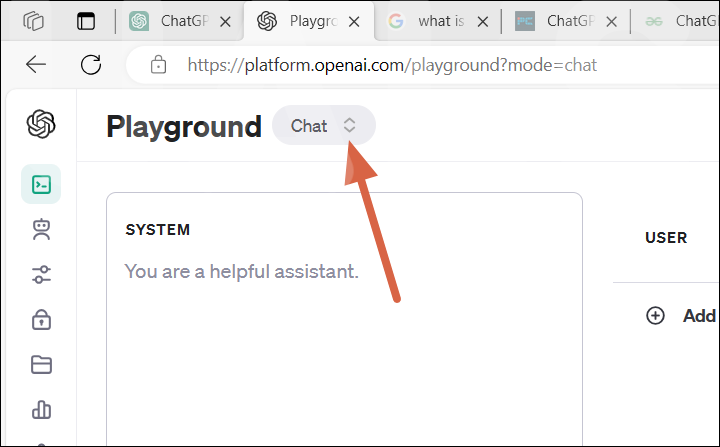720x447 pixels.
Task: Click the 'You are a helpful assistant.' placeholder
Action: (242, 271)
